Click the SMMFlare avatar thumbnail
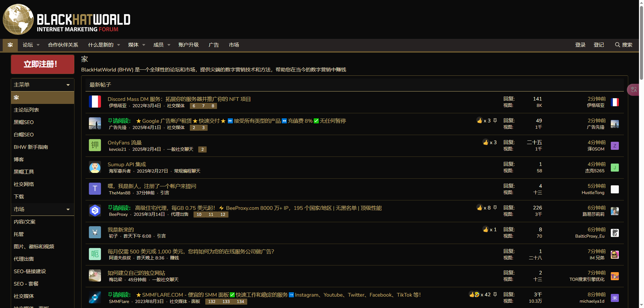 (95, 297)
